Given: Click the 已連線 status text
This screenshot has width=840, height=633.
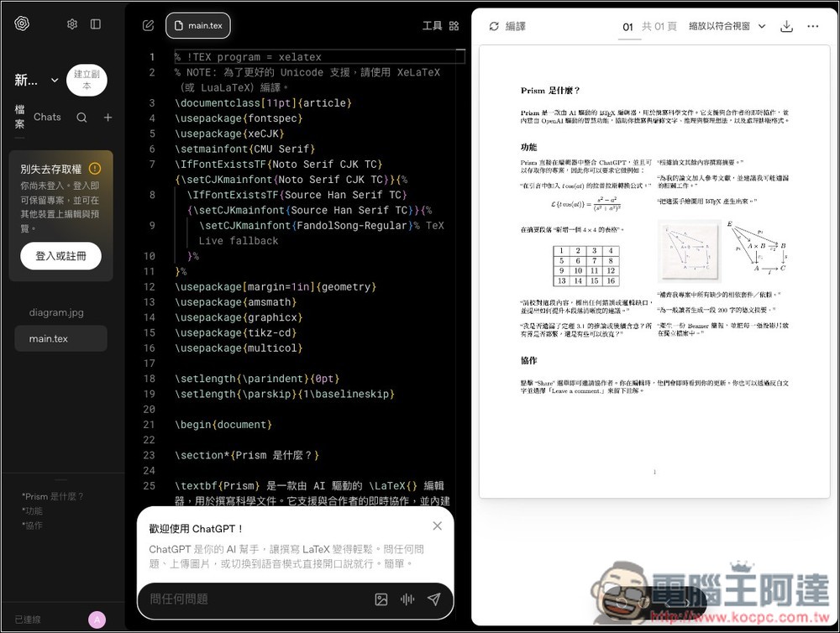Looking at the screenshot, I should 28,620.
